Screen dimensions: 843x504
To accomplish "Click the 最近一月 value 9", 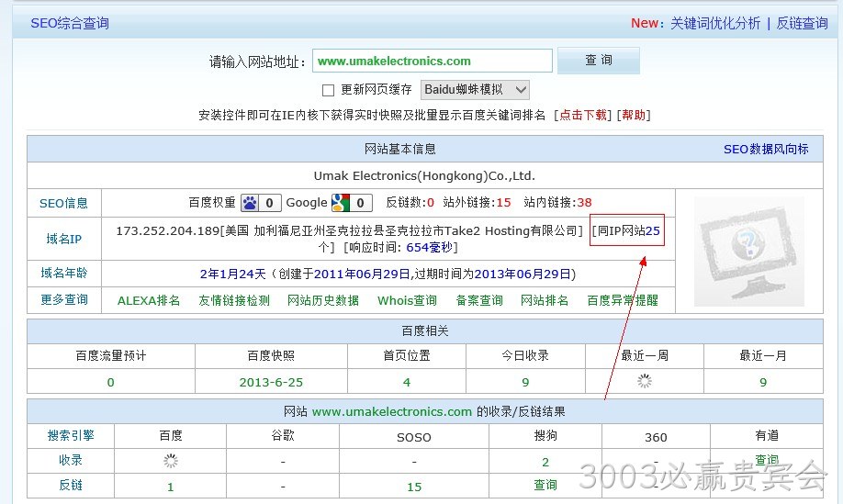I will [x=763, y=382].
